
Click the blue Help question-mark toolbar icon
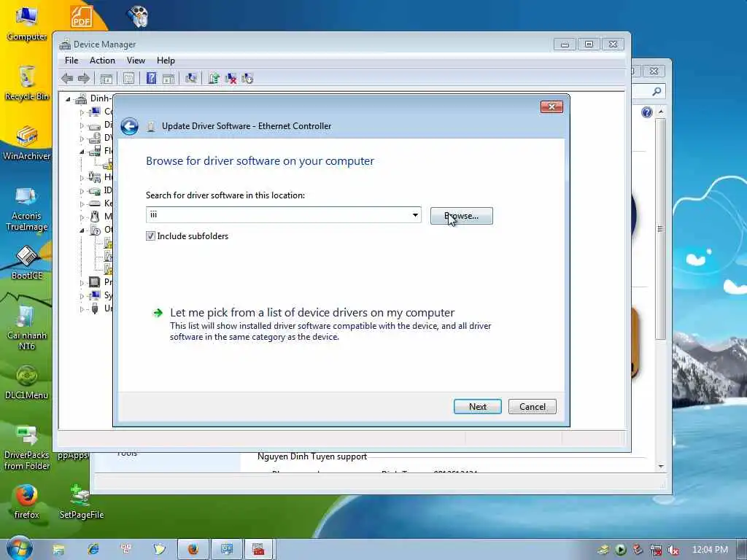point(151,78)
